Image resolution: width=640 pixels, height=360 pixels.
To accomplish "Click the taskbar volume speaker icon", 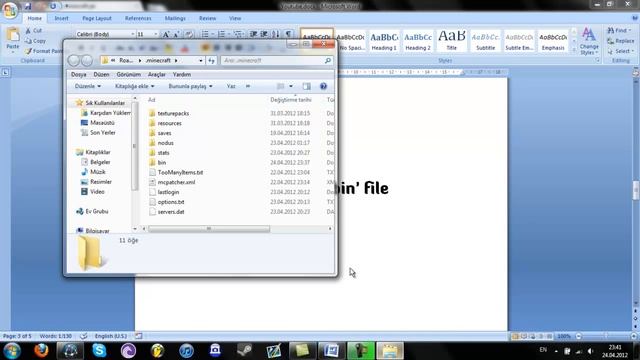I will 590,351.
